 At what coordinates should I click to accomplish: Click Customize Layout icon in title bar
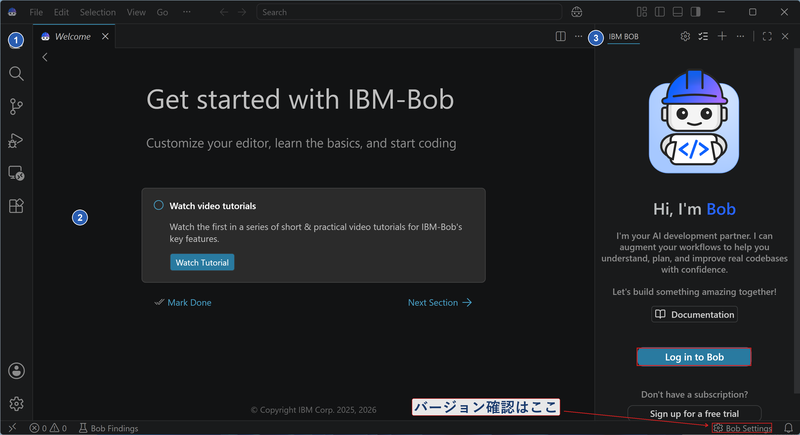pos(642,12)
